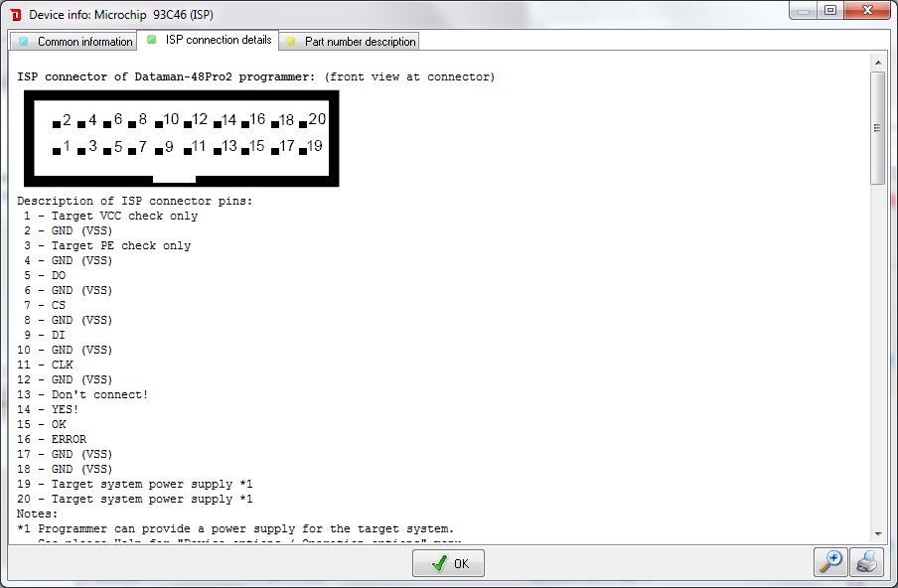The image size is (898, 588).
Task: Select the ISP connection details tab
Action: click(x=210, y=40)
